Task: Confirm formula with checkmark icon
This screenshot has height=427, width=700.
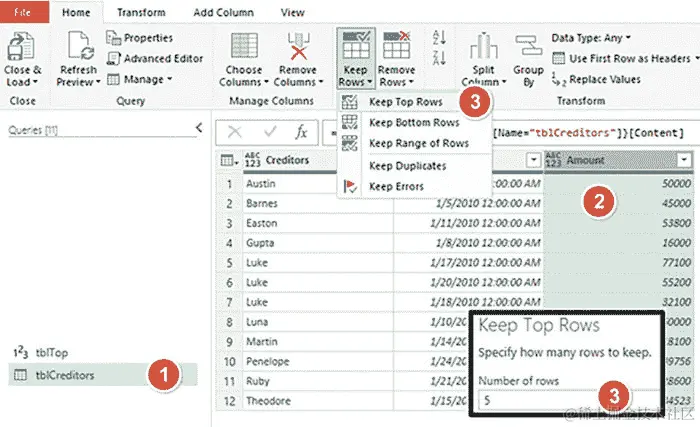Action: pos(270,132)
